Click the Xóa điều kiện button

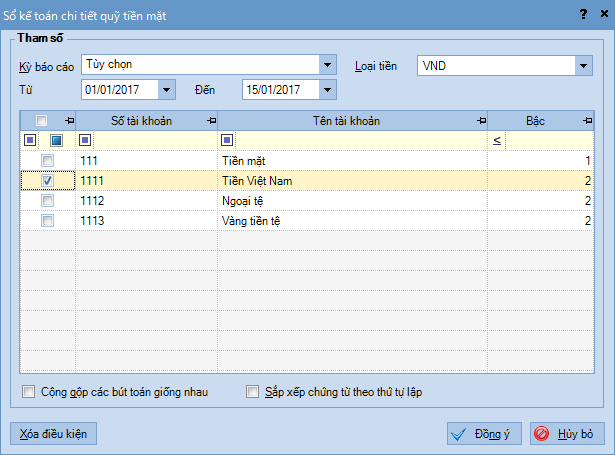tap(53, 434)
